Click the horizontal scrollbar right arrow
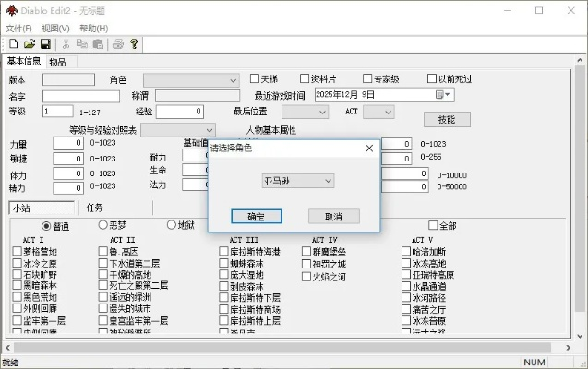 point(568,348)
